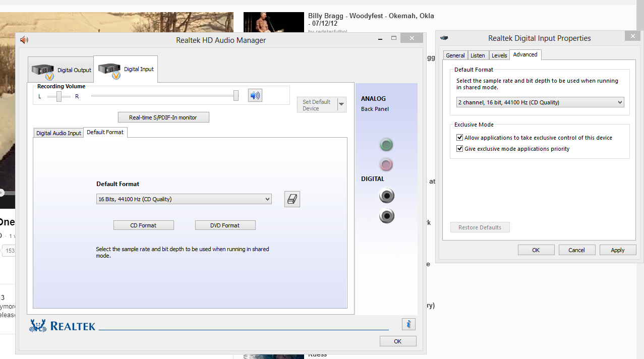Click the Back Panel label
This screenshot has width=644, height=359.
(x=375, y=109)
